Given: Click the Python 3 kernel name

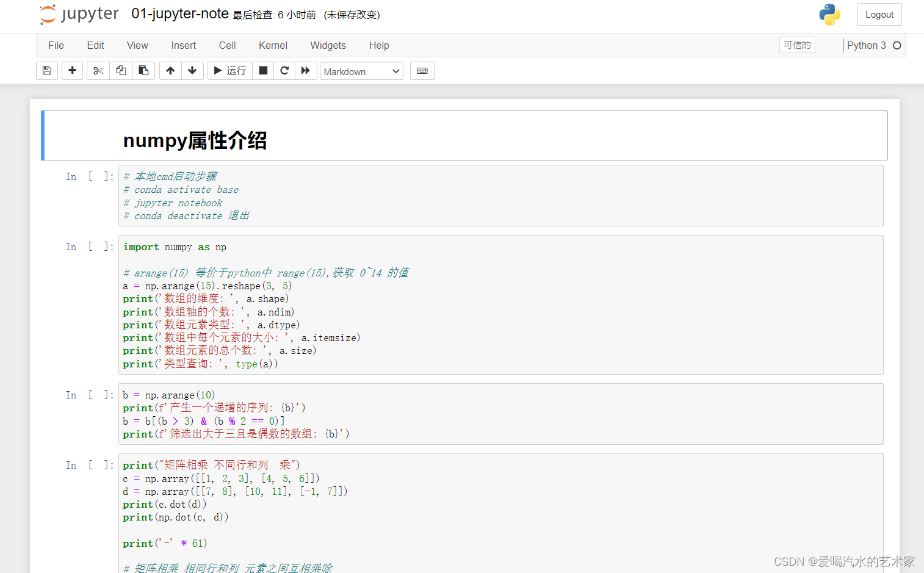Looking at the screenshot, I should (867, 45).
